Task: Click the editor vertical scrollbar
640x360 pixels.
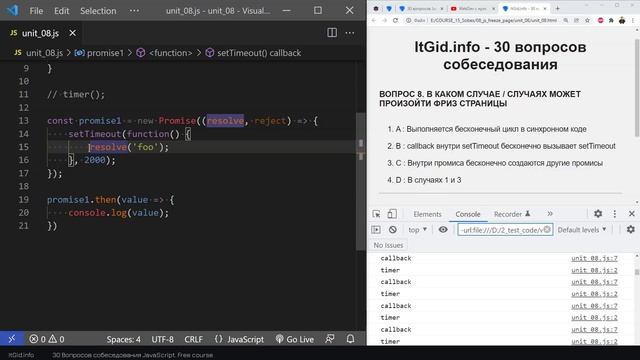Action: pos(360,181)
